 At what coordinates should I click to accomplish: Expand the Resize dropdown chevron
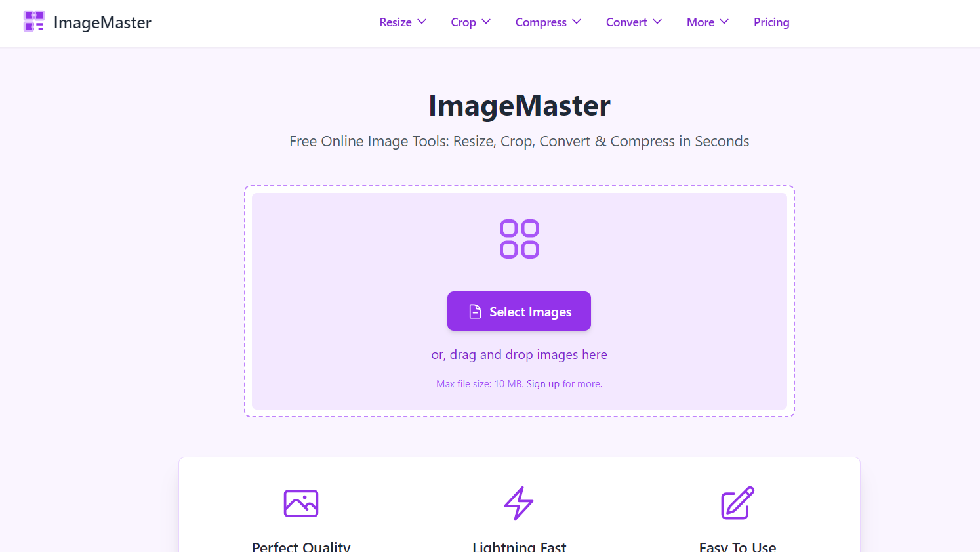pos(422,22)
